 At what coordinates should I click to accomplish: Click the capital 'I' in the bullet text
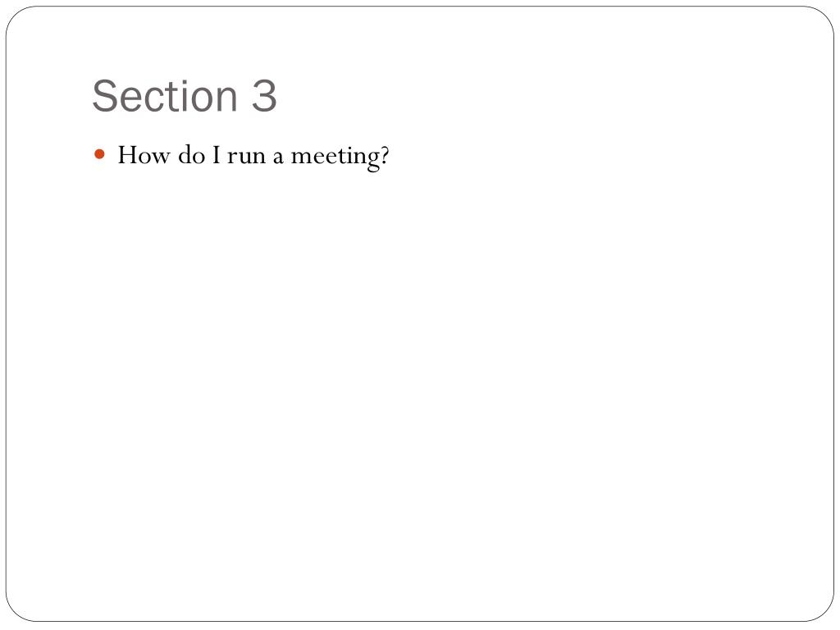217,155
